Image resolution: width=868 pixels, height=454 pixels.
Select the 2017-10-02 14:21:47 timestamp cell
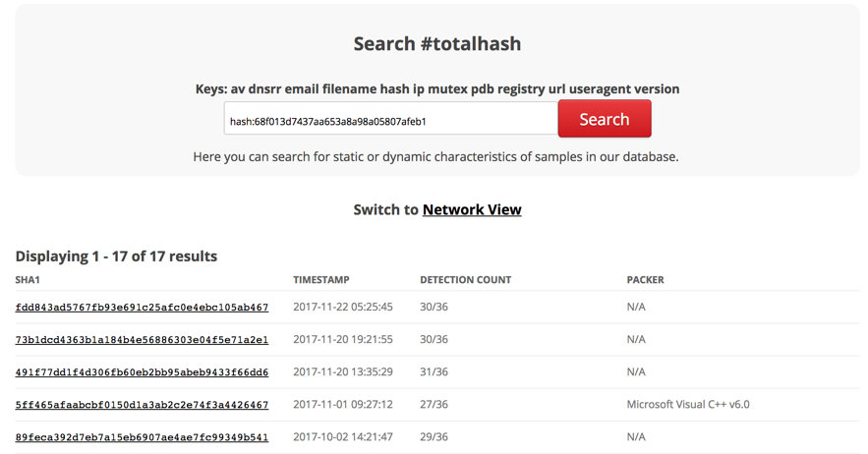coord(343,437)
